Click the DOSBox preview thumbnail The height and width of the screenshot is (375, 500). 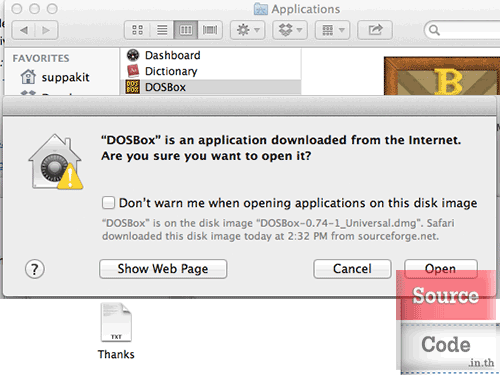(442, 76)
